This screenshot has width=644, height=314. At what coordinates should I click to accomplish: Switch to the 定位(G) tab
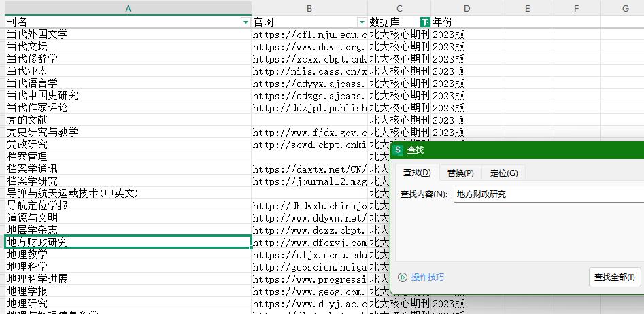(504, 173)
